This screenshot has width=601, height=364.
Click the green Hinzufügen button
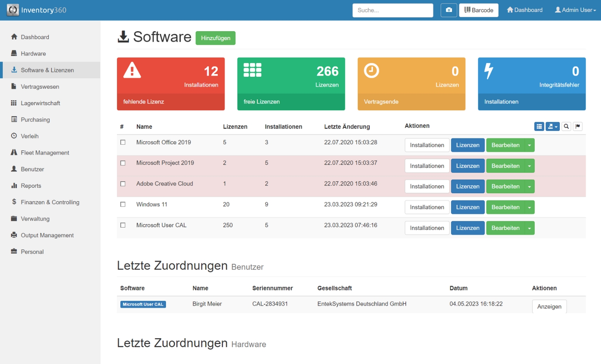point(215,38)
